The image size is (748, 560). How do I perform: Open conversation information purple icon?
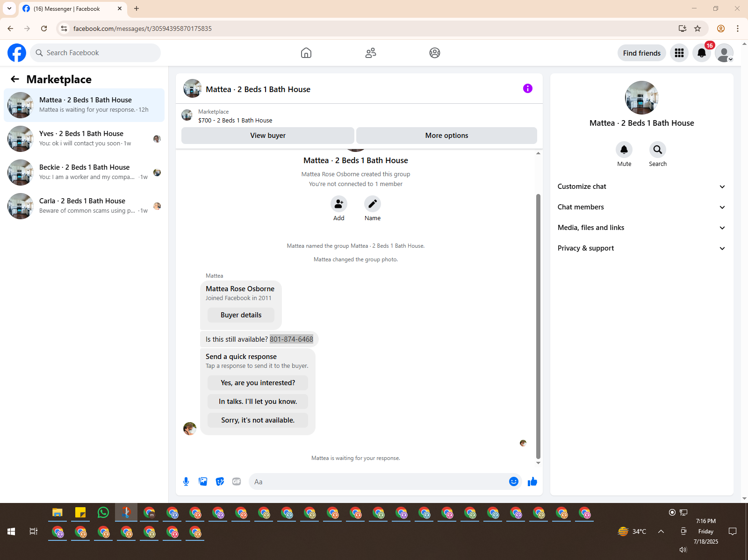[x=528, y=88]
